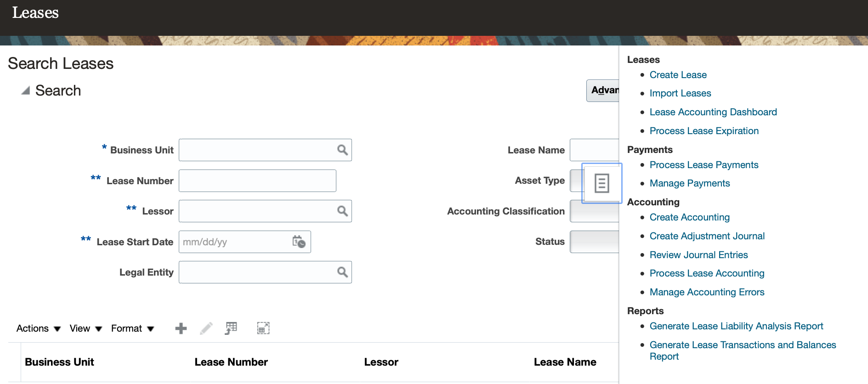Collapse the Search section triangle
The width and height of the screenshot is (868, 384).
[x=26, y=90]
